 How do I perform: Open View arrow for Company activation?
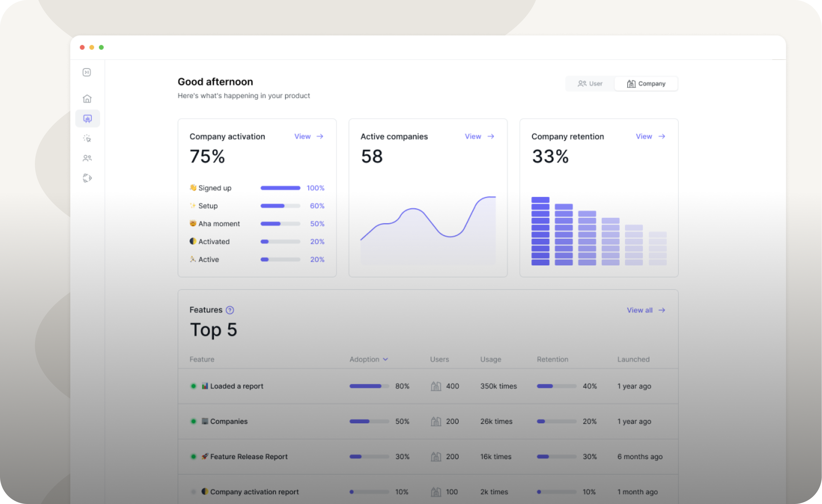(x=320, y=136)
